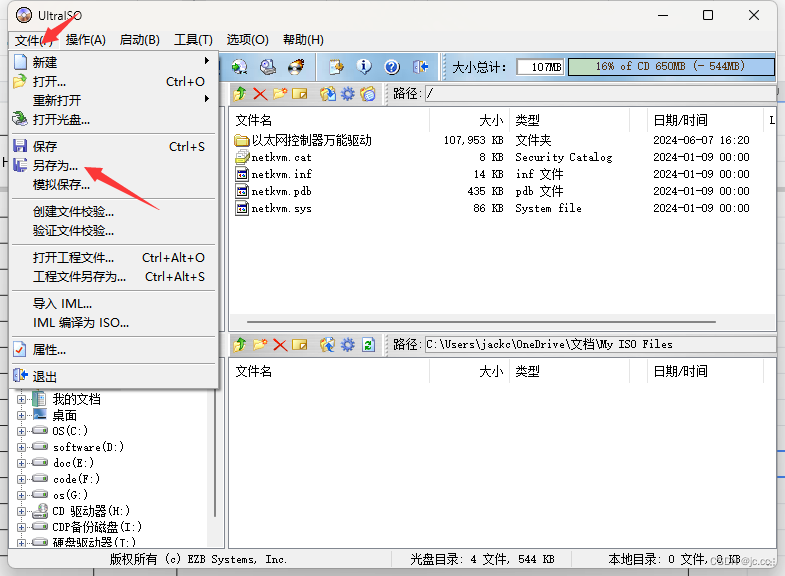
Task: Delete selected item using image pane red X
Action: pos(260,94)
